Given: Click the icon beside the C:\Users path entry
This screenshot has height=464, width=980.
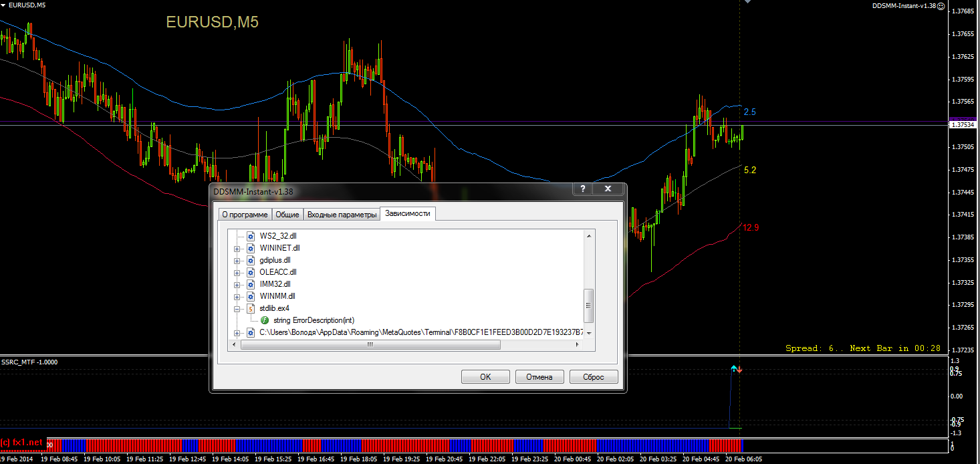Looking at the screenshot, I should coord(251,332).
